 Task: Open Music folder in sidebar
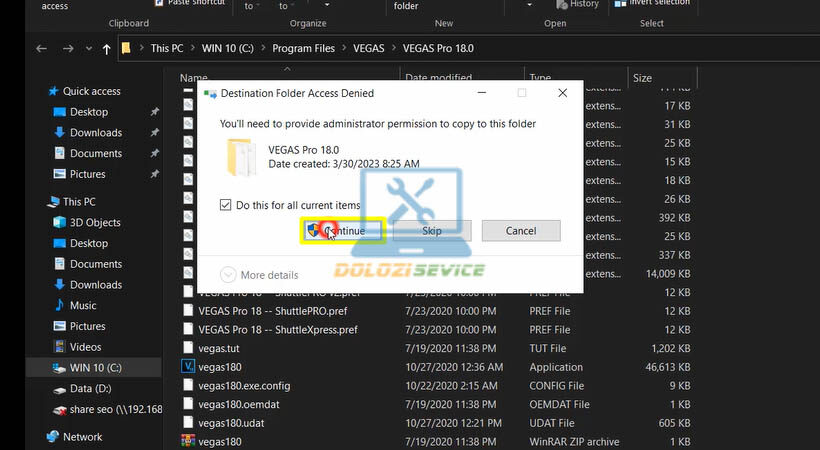point(83,306)
